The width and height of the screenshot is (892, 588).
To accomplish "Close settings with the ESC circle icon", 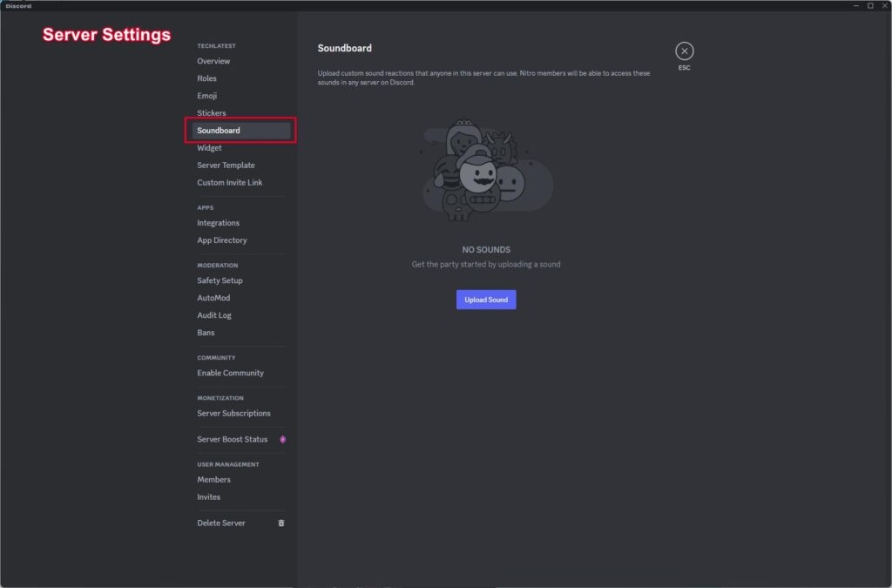I will coord(684,51).
